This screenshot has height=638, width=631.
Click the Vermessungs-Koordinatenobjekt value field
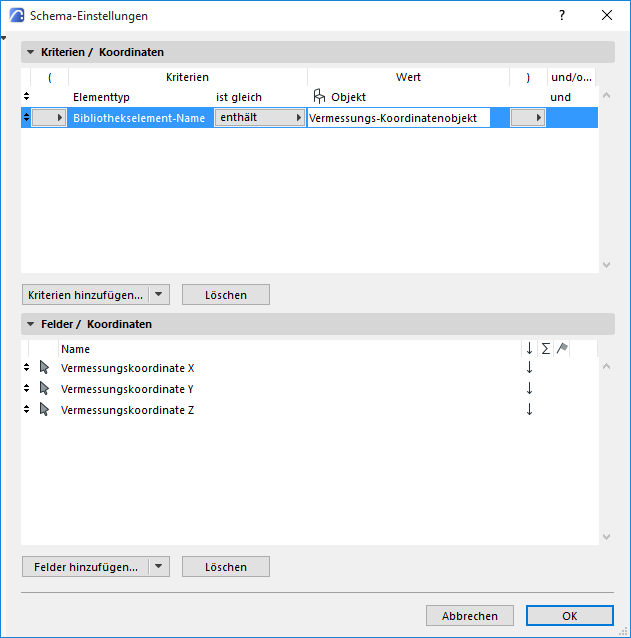(x=398, y=118)
